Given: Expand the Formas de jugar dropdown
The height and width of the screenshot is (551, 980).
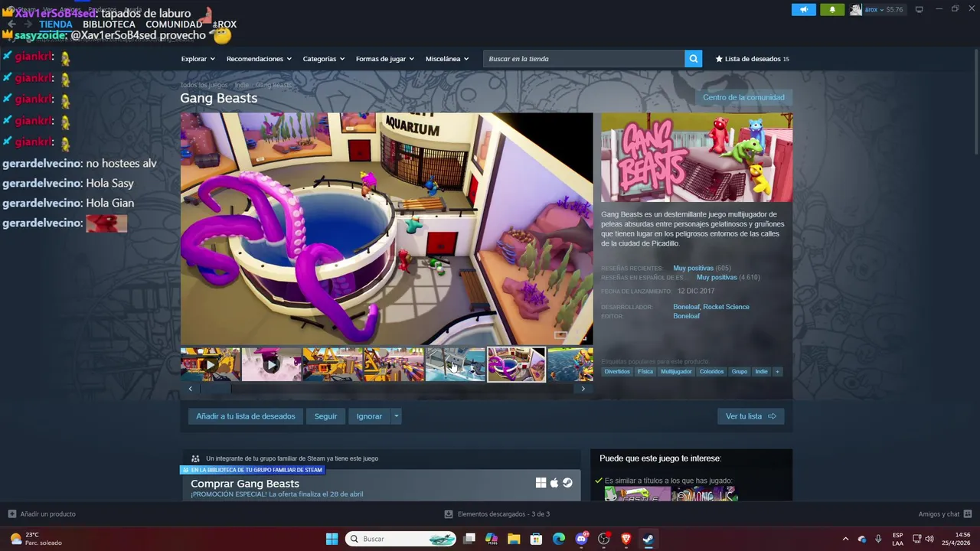Looking at the screenshot, I should pos(385,59).
